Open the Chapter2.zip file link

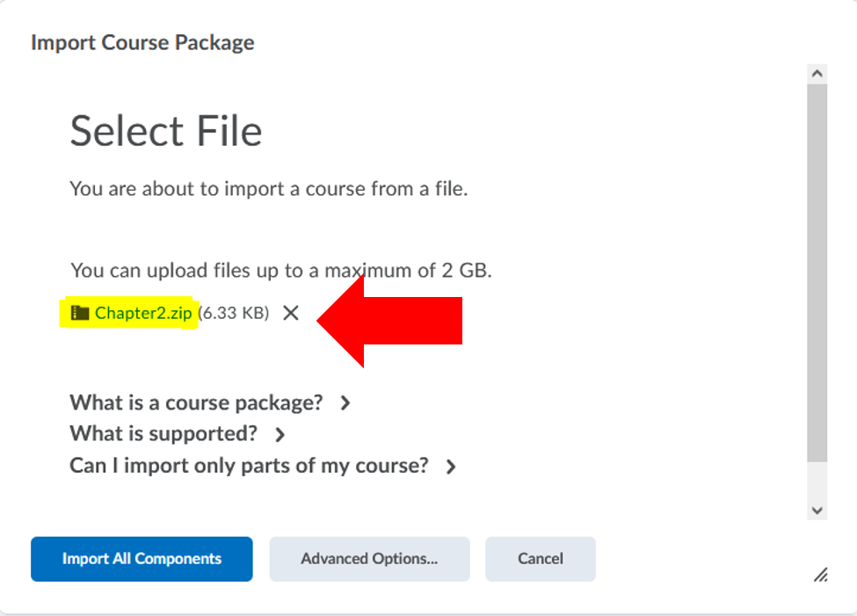[x=142, y=313]
